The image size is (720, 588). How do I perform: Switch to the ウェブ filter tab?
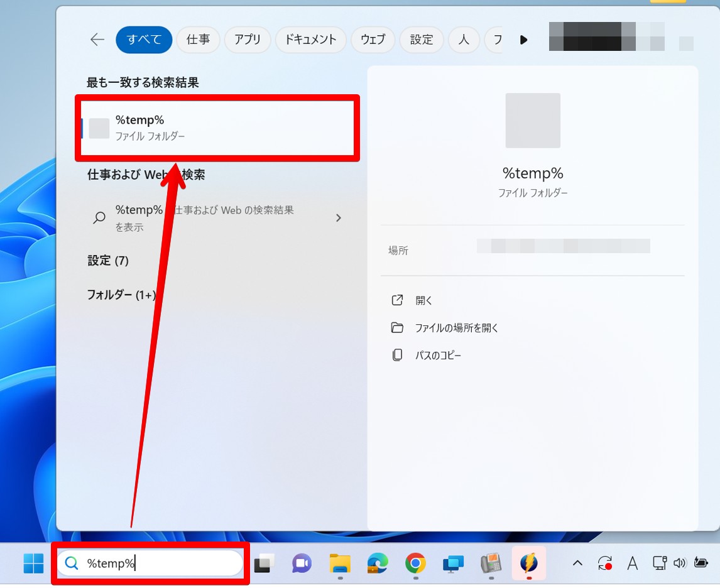pos(373,40)
